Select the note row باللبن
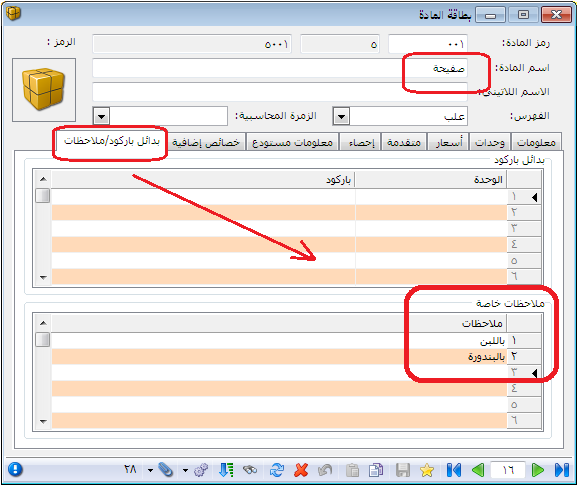The width and height of the screenshot is (578, 485). [279, 341]
